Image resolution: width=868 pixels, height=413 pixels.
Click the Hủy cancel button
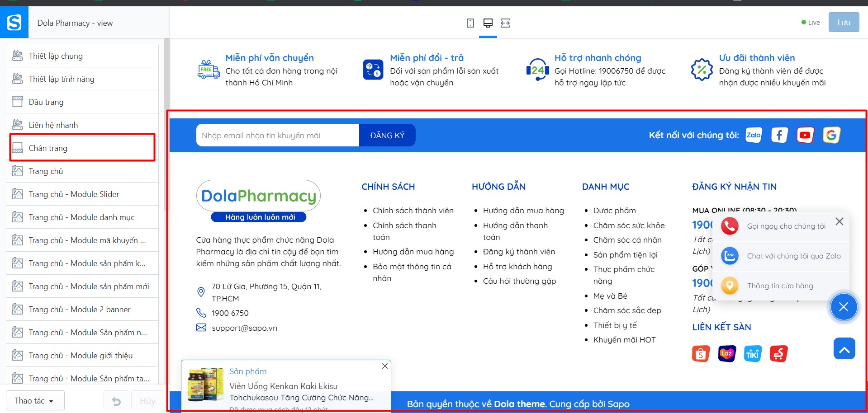point(147,401)
